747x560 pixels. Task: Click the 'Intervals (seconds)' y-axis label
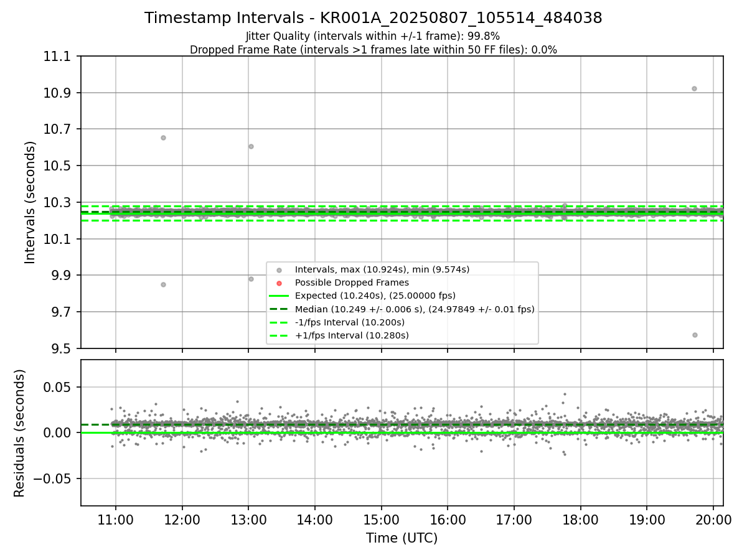(31, 202)
